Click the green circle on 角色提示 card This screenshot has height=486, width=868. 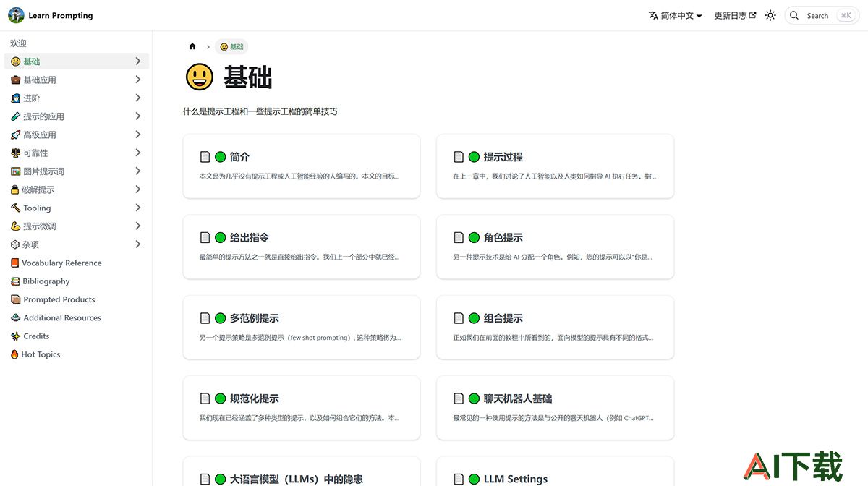(475, 238)
